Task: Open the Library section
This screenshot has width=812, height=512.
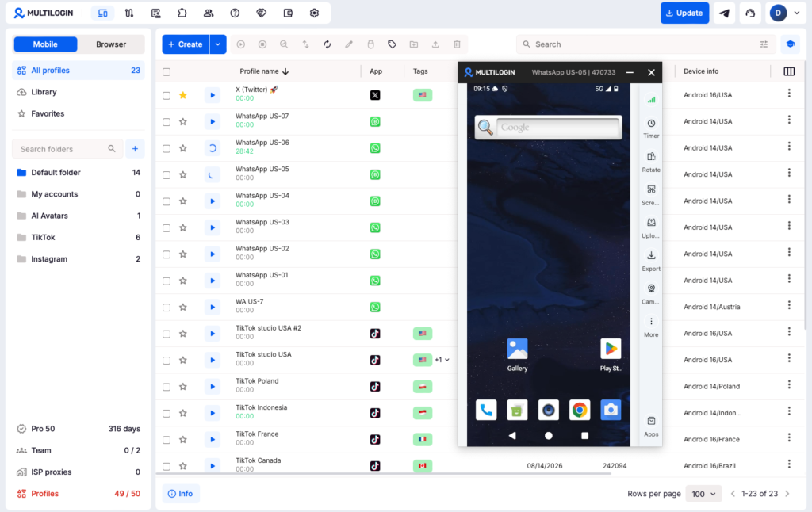Action: point(79,92)
